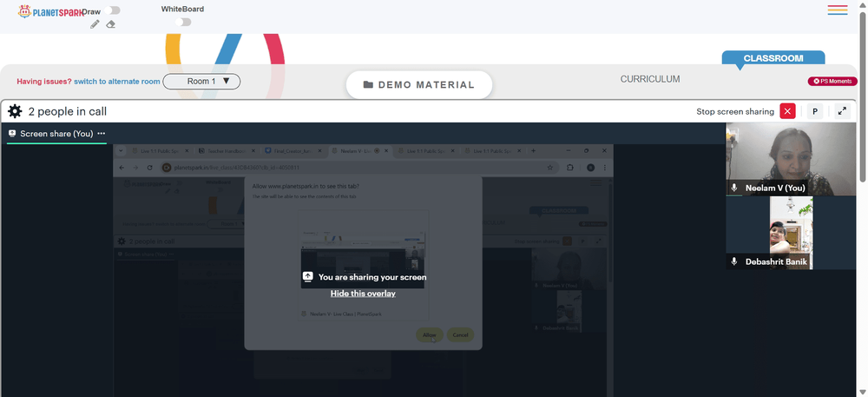Click 'Teacher Handbook' tab in shared preview
The height and width of the screenshot is (397, 868).
[x=227, y=150]
